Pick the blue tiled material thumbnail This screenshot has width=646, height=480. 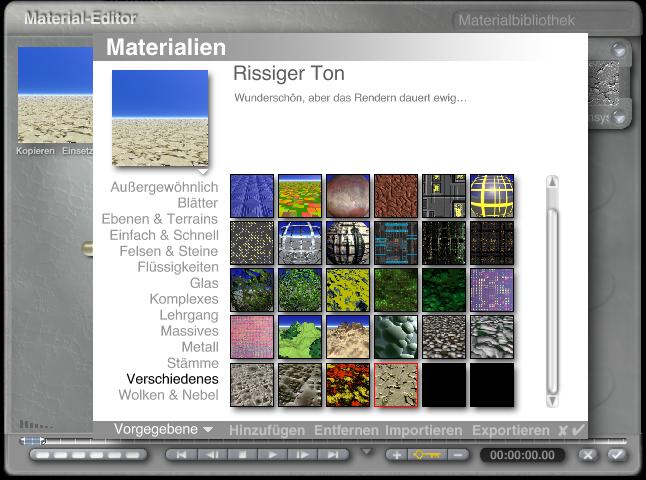[x=252, y=196]
